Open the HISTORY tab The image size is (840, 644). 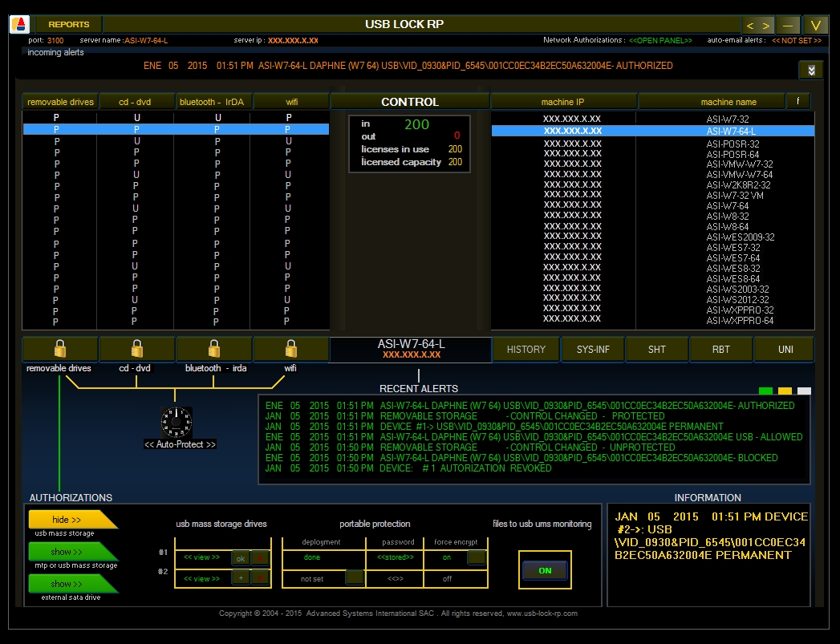pyautogui.click(x=526, y=349)
